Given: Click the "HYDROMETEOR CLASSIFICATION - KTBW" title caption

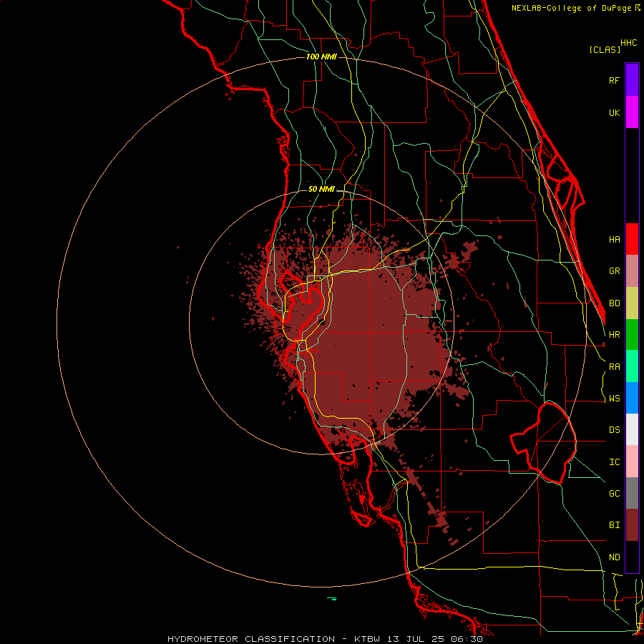Looking at the screenshot, I should point(273,639).
